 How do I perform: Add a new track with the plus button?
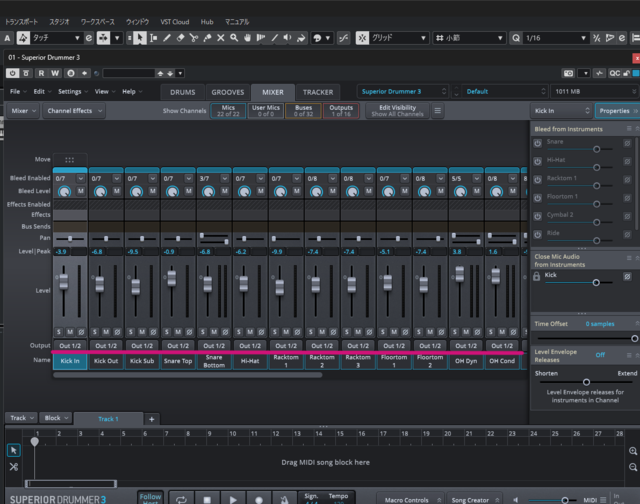point(151,419)
